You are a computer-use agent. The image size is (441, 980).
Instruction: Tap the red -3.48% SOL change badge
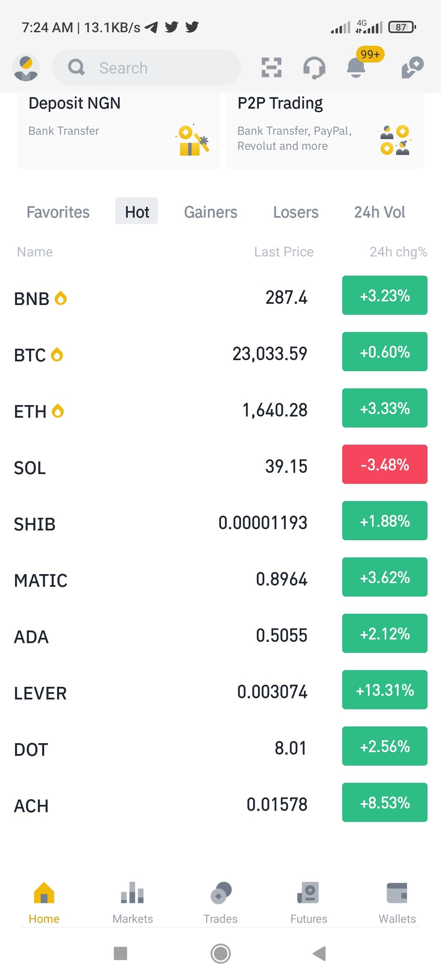(x=385, y=464)
